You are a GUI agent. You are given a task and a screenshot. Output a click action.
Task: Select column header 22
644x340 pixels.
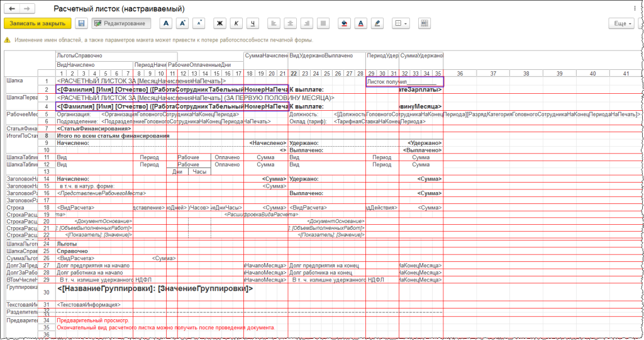294,74
